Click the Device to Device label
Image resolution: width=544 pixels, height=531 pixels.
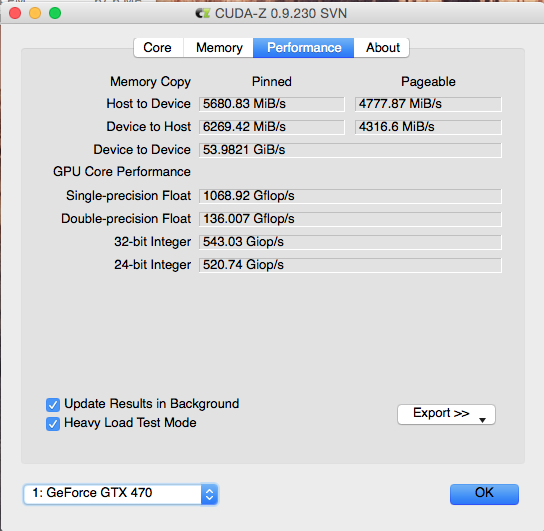[x=142, y=149]
